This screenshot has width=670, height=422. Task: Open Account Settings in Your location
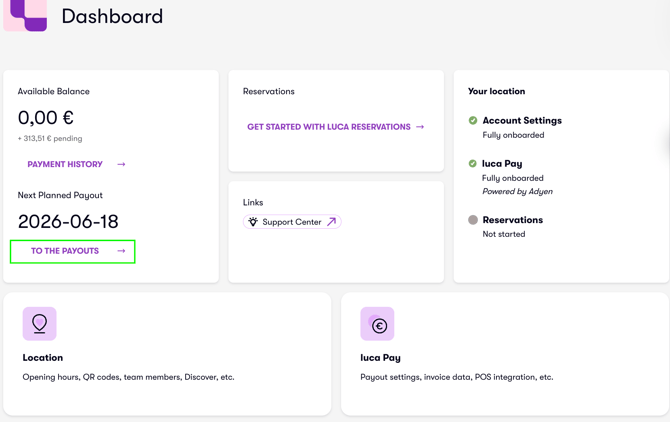coord(522,120)
